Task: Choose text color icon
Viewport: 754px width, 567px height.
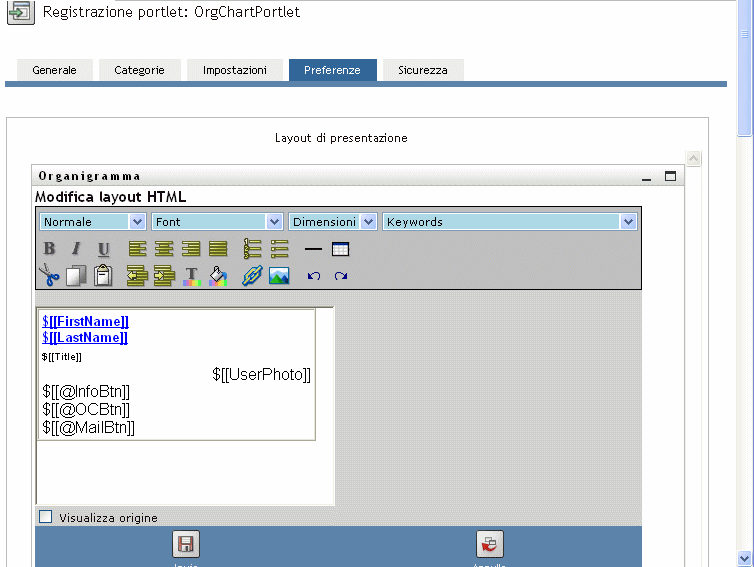Action: point(191,277)
